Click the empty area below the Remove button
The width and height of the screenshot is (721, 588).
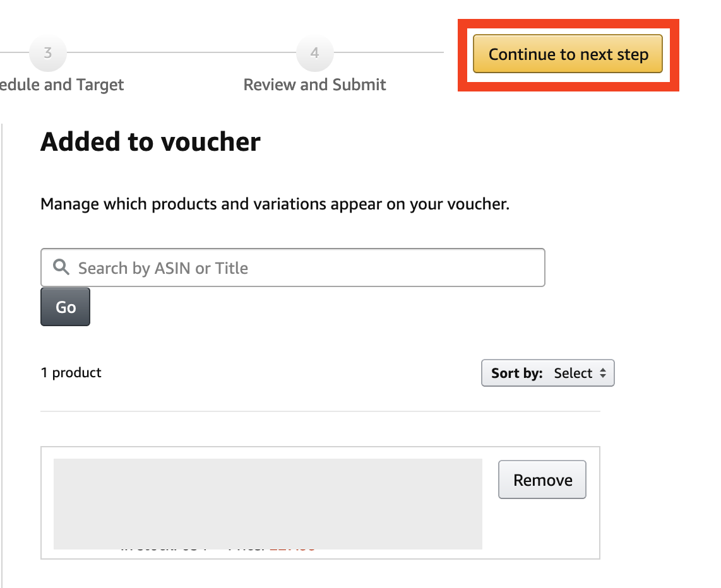click(x=542, y=528)
